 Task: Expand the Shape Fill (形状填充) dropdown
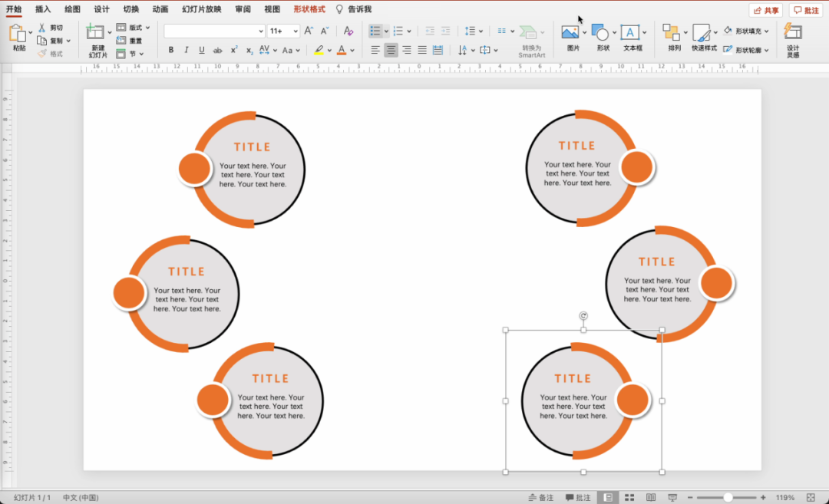(767, 31)
